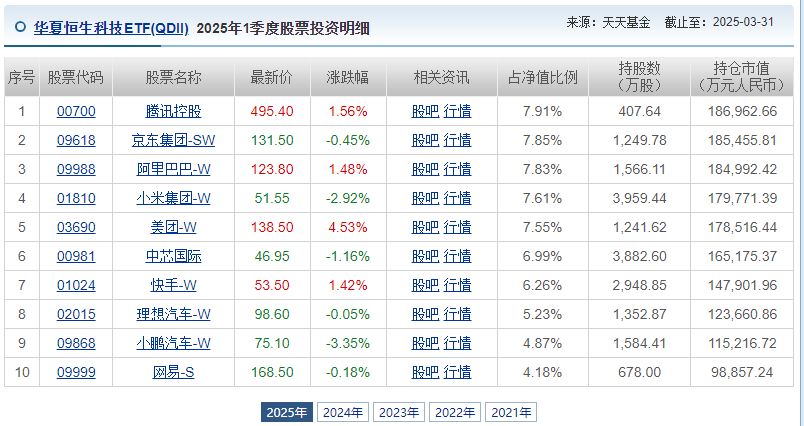Viewport: 804px width, 426px height.
Task: Open 股吧 for 京东集团-SW
Action: click(425, 140)
